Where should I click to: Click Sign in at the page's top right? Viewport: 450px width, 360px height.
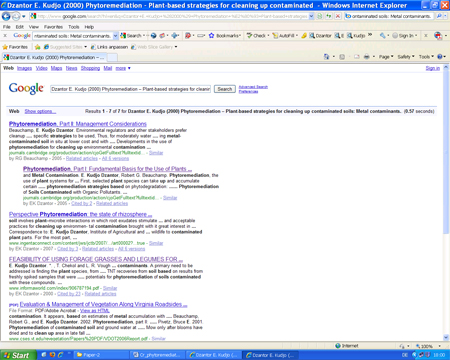433,68
